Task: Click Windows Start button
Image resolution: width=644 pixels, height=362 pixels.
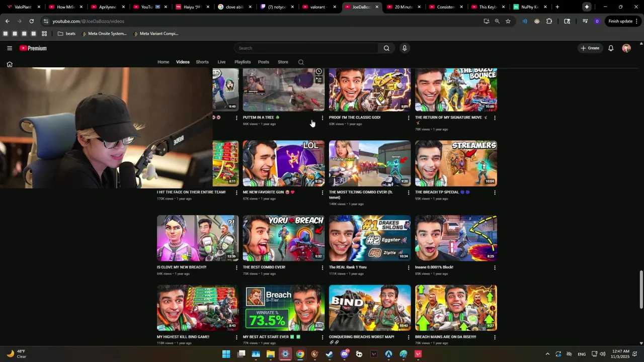Action: (226, 354)
